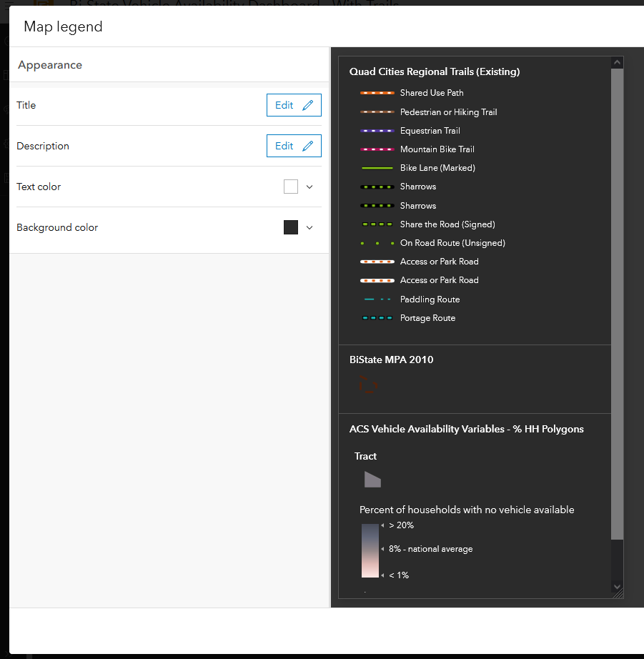
Task: Click the Edit button for Description
Action: (x=294, y=146)
